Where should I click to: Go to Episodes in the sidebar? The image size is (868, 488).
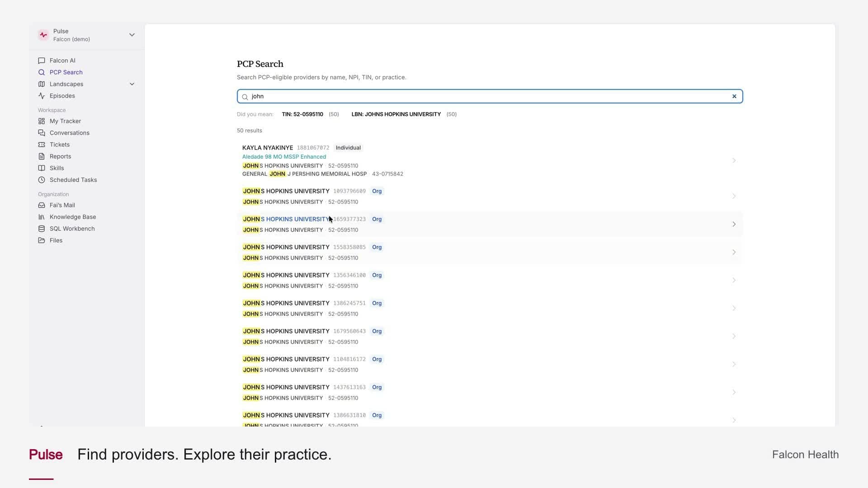(x=86, y=96)
